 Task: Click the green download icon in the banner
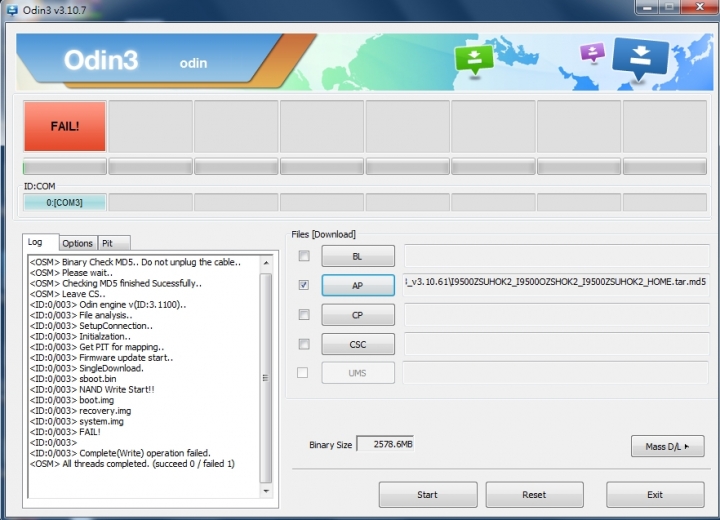[x=474, y=60]
